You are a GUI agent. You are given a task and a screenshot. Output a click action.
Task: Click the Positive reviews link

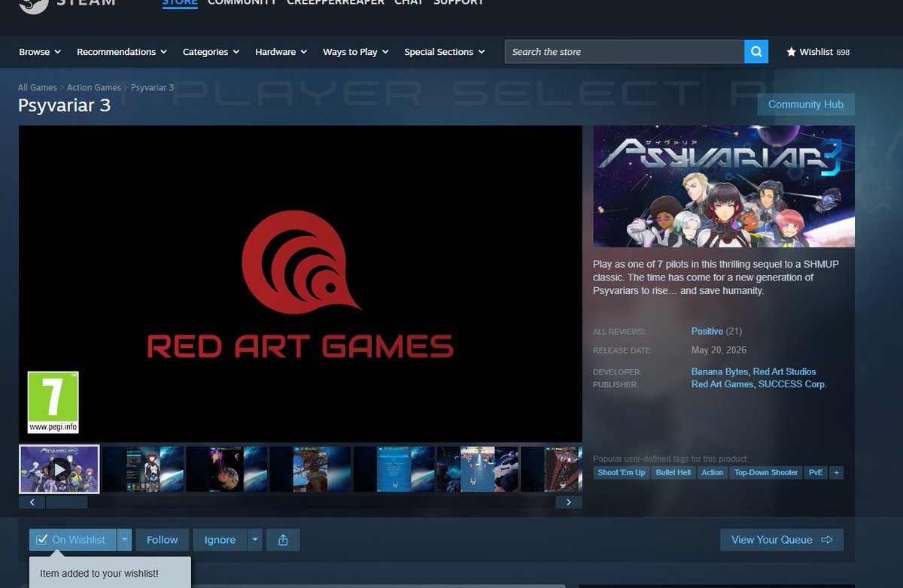[707, 332]
